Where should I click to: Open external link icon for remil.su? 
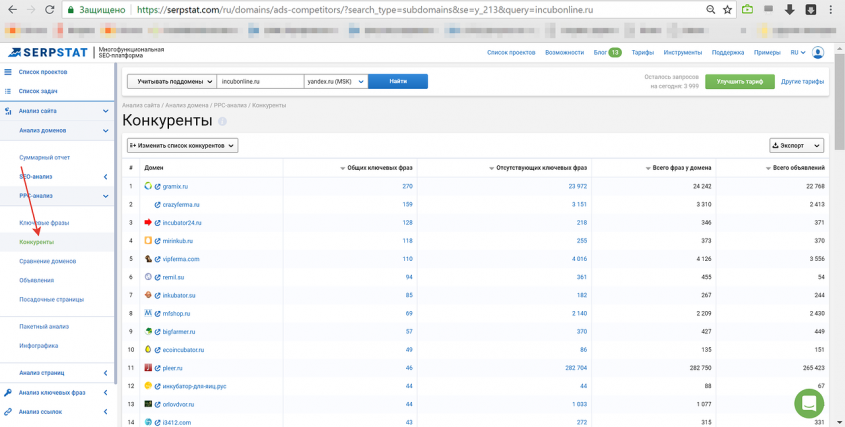pyautogui.click(x=158, y=277)
